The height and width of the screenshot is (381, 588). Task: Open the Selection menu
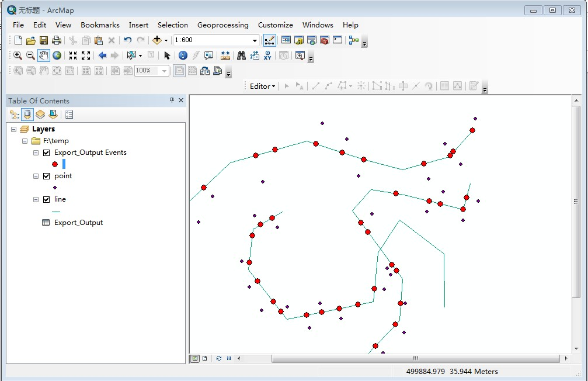[x=172, y=25]
